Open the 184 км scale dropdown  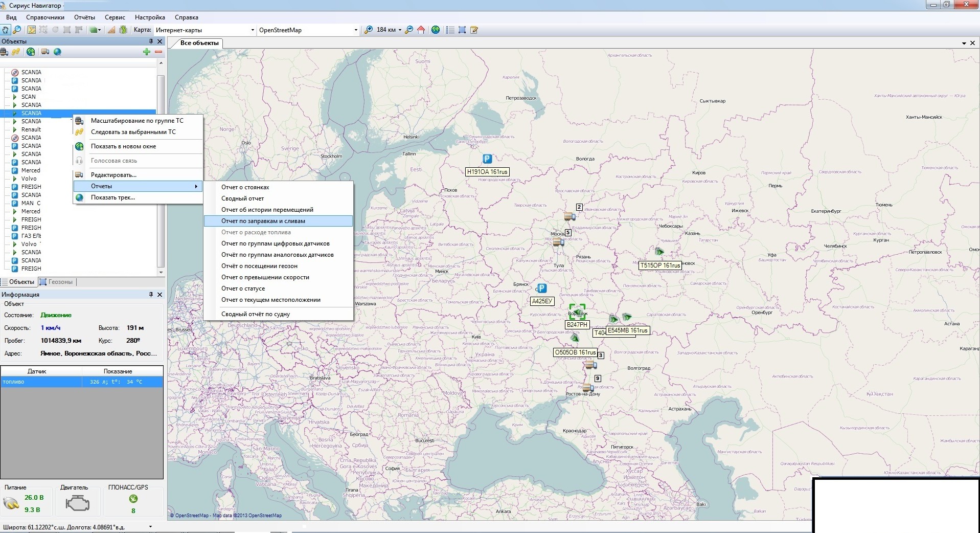[400, 30]
